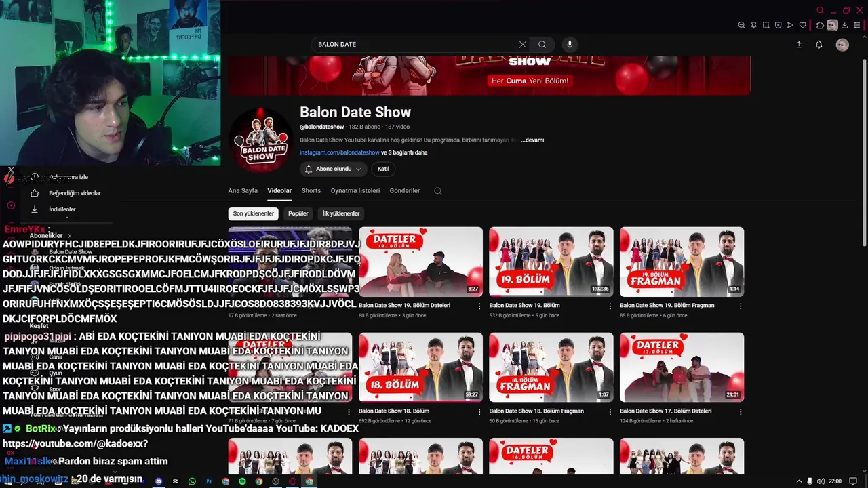Click the volume icon in system tray

821,481
